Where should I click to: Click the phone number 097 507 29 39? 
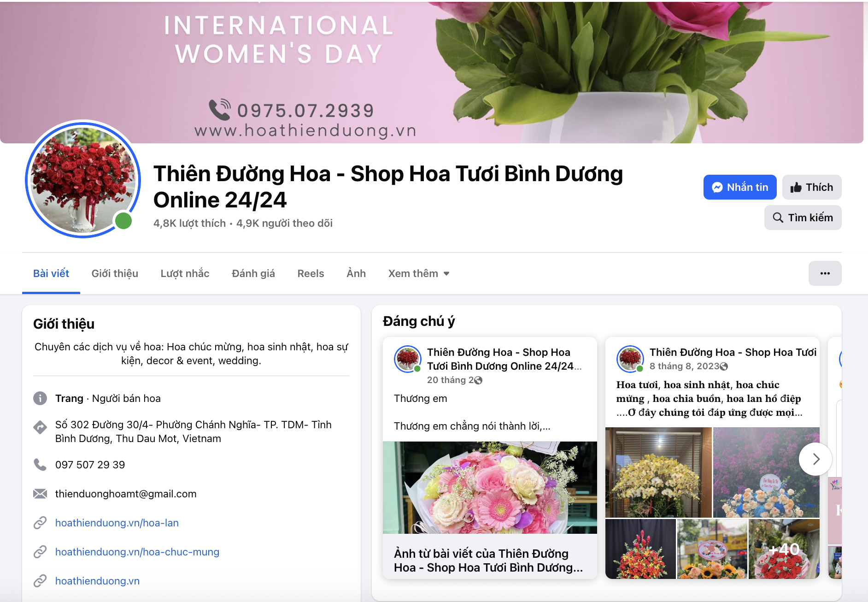click(90, 465)
